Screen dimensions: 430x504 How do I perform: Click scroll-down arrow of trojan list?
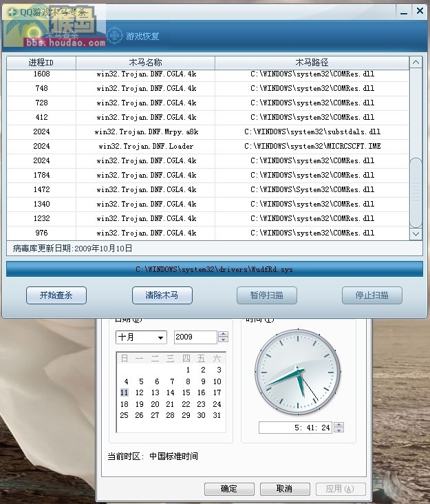pyautogui.click(x=416, y=233)
